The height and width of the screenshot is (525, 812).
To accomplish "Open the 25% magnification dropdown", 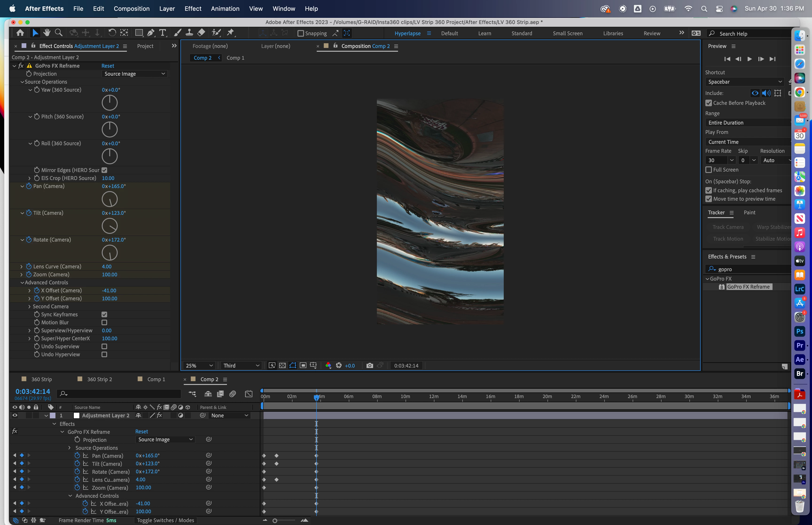I will tap(199, 365).
